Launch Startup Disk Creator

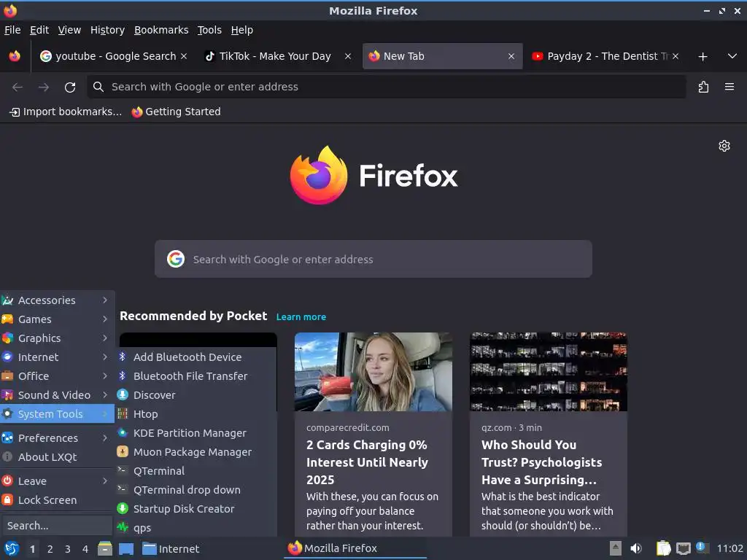tap(196, 508)
